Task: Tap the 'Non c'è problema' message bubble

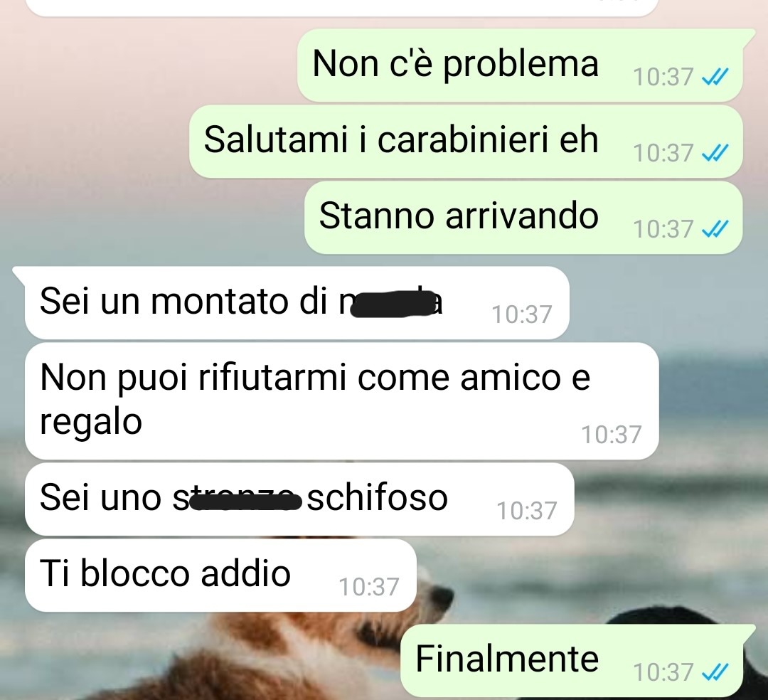Action: click(520, 65)
